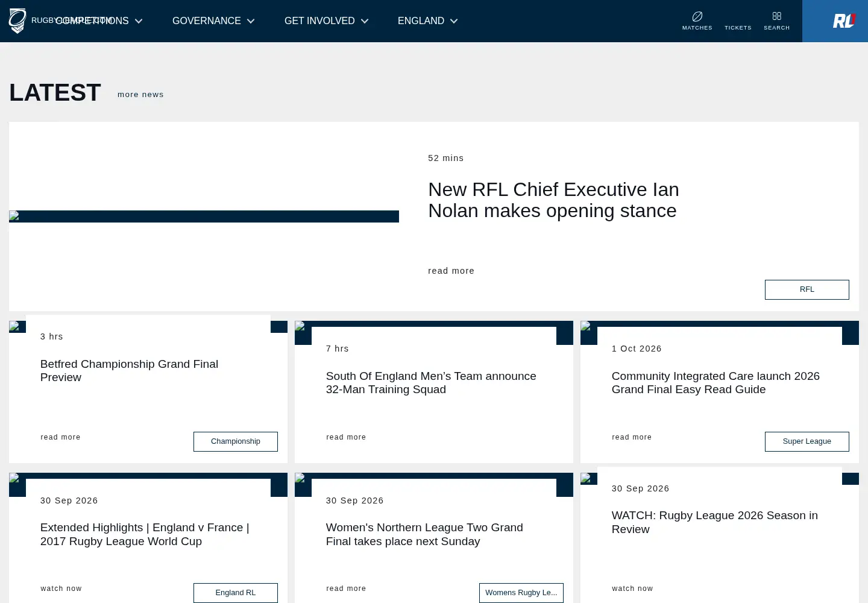Open WATCH: Rugby League 2026 Season in Review

pyautogui.click(x=715, y=522)
